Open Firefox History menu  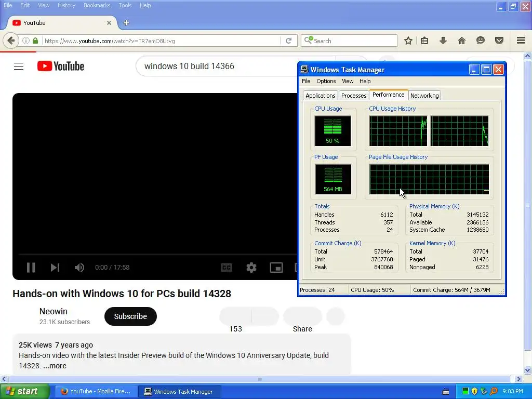pyautogui.click(x=66, y=5)
